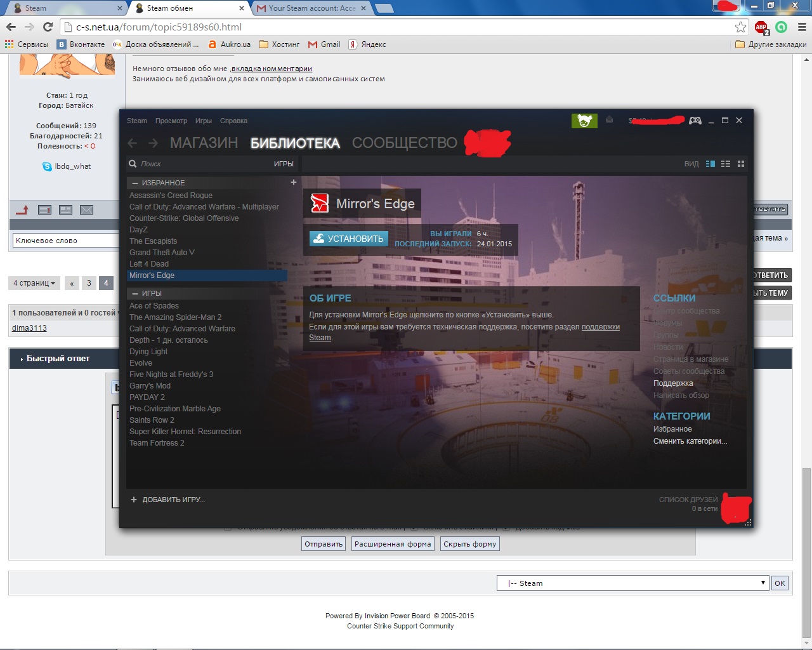Click the second gray card icon under the forum post
The height and width of the screenshot is (650, 812).
(65, 209)
